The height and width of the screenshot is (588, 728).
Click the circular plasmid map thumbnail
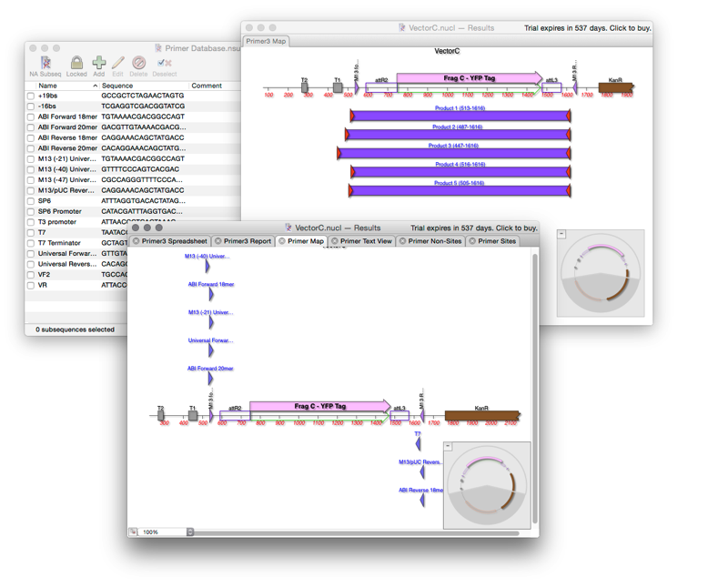(x=487, y=484)
